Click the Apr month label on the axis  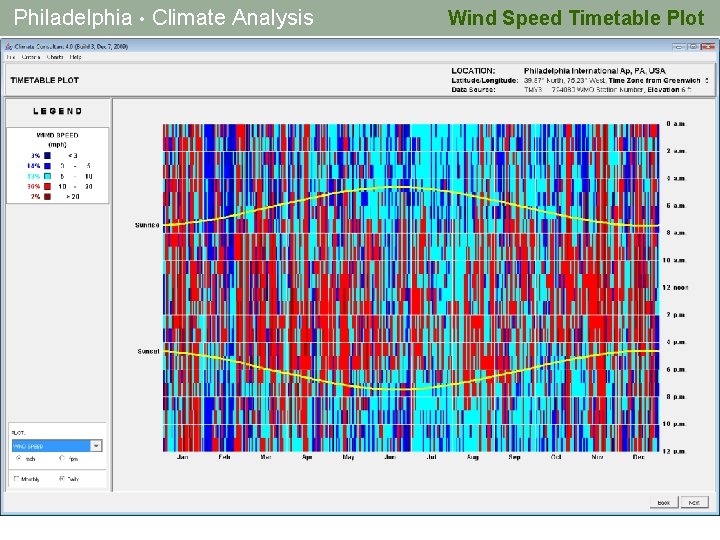tap(307, 457)
